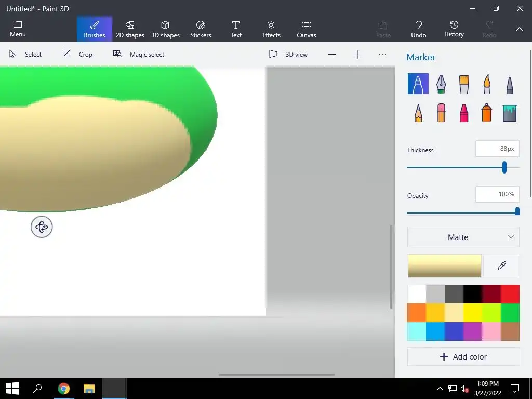The image size is (532, 399).
Task: Choose the Select tool
Action: tap(25, 54)
